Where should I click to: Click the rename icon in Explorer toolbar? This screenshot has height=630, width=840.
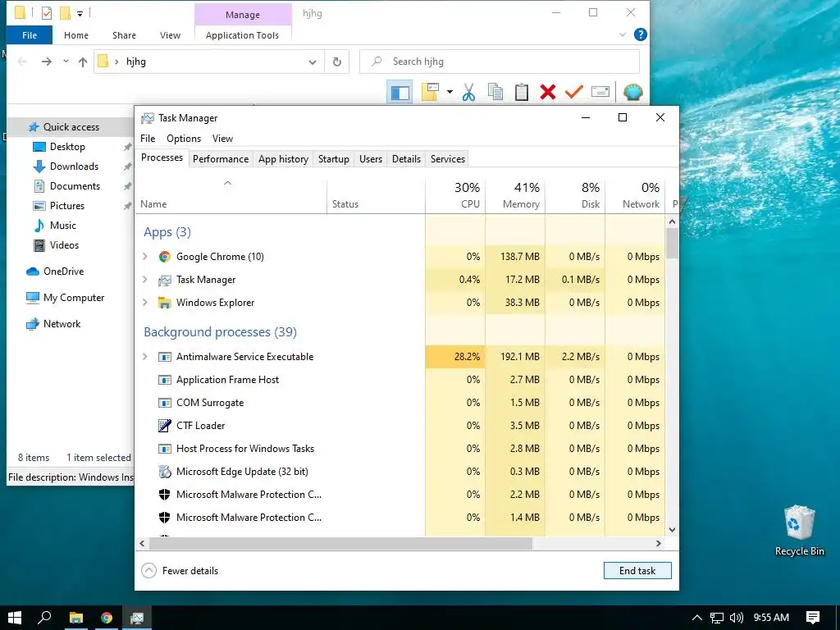click(600, 92)
